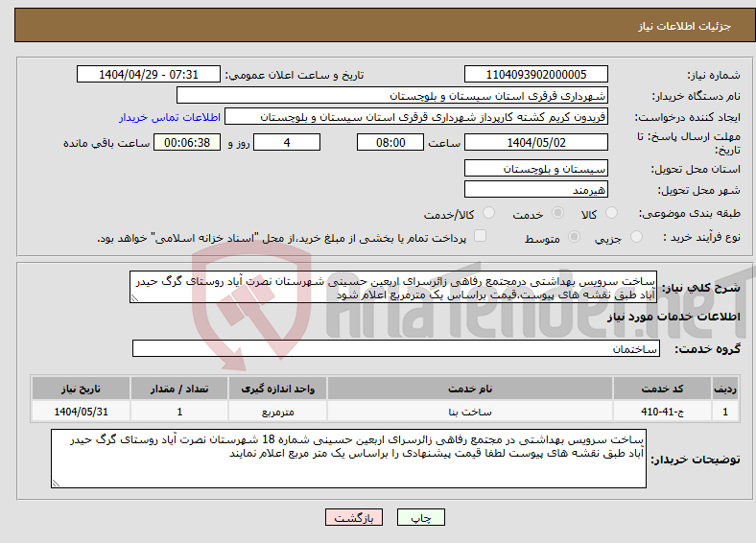The image size is (756, 543).
Task: Click the واحد اندازه گیری column header
Action: [x=277, y=389]
